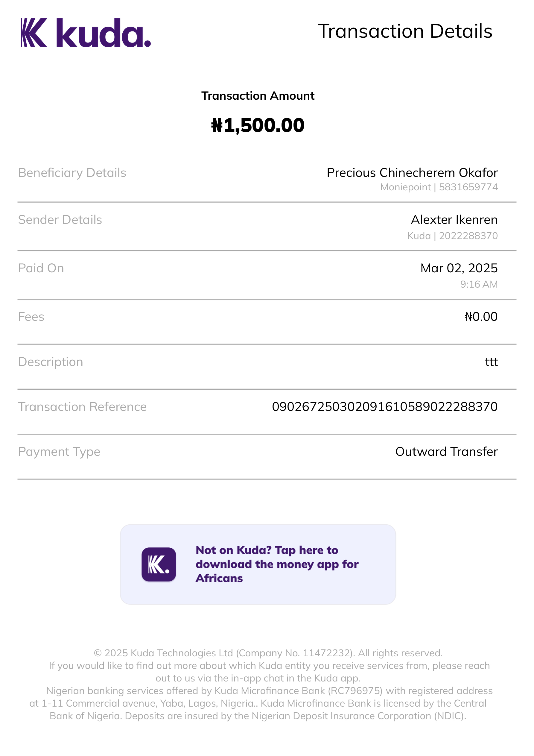Click the Transaction Amount label
Screen dimensions: 534x756
[258, 96]
